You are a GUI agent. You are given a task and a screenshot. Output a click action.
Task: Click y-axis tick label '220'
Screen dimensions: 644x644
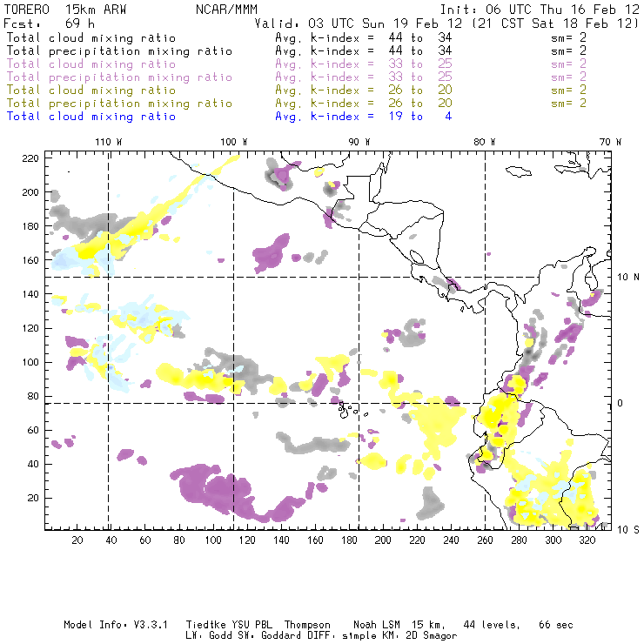point(30,158)
